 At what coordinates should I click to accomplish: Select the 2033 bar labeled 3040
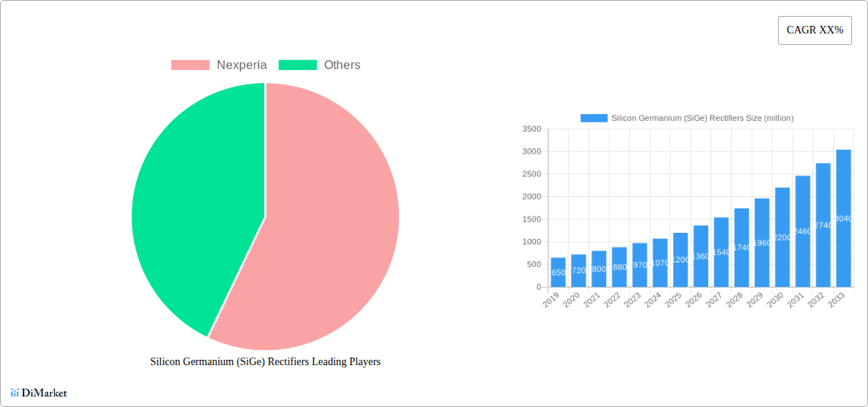[x=844, y=218]
